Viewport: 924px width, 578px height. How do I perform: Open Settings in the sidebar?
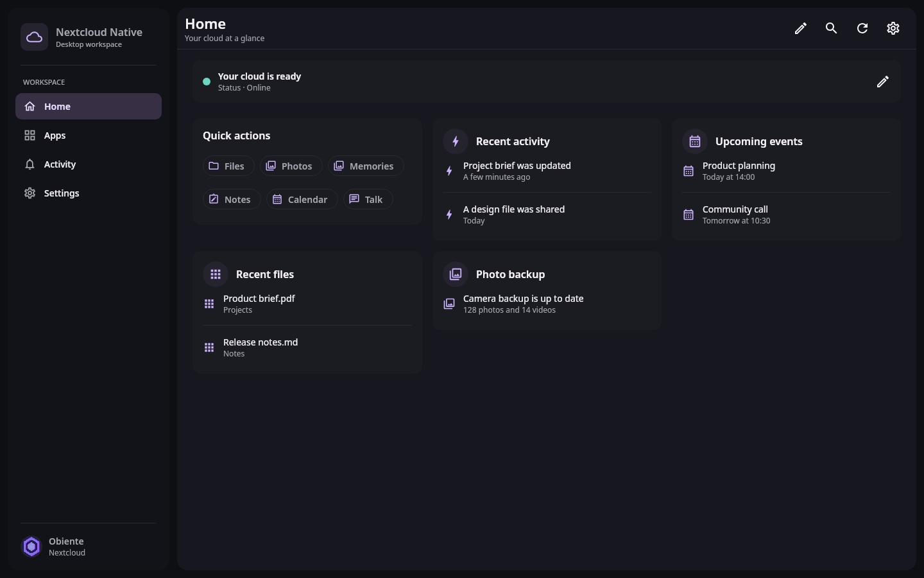point(89,193)
